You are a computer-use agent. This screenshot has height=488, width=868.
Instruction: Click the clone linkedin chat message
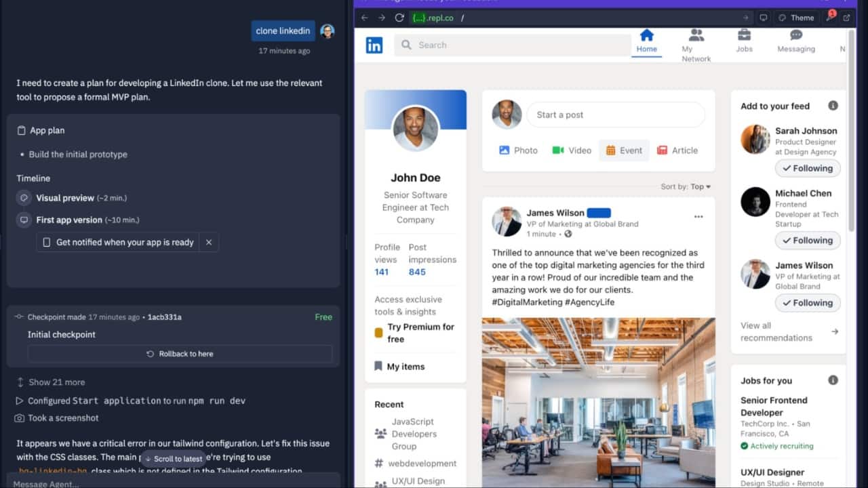(283, 30)
